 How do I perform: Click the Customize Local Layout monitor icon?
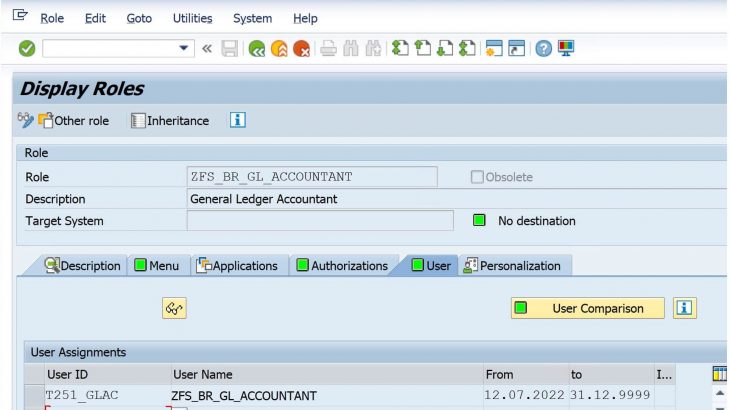click(566, 48)
